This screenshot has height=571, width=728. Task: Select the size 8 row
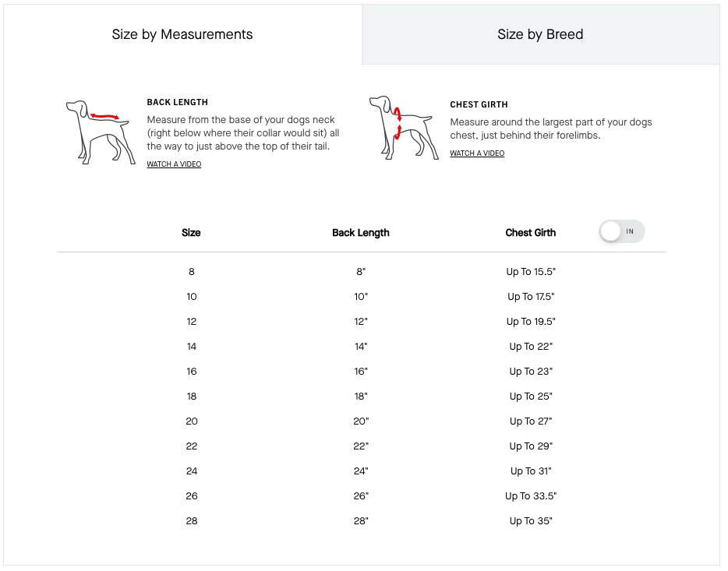click(192, 272)
